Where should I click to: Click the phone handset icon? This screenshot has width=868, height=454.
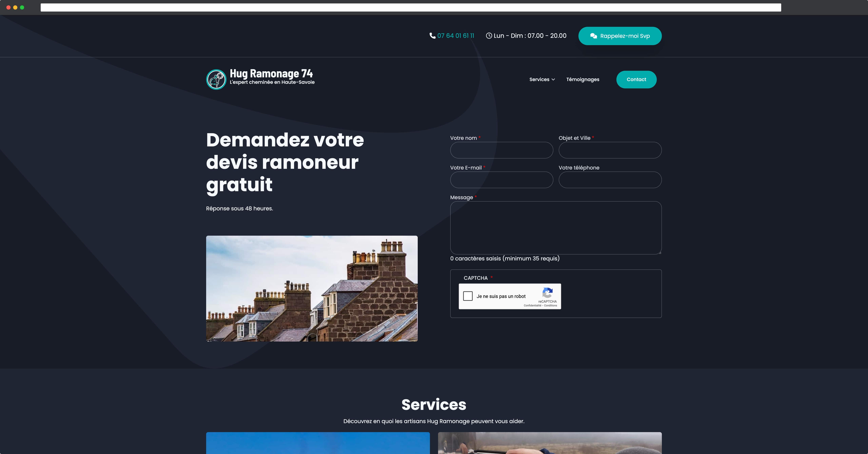[x=432, y=36]
